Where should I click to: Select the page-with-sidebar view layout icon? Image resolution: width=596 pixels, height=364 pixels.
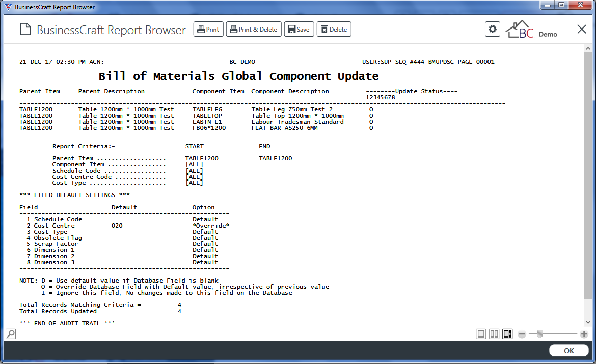pos(507,334)
